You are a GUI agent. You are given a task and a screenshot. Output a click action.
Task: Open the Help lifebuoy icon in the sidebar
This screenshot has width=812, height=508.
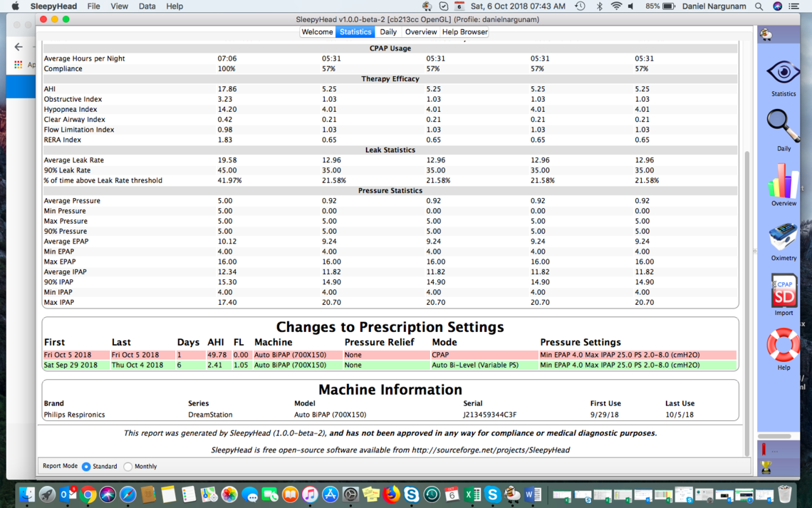tap(783, 345)
